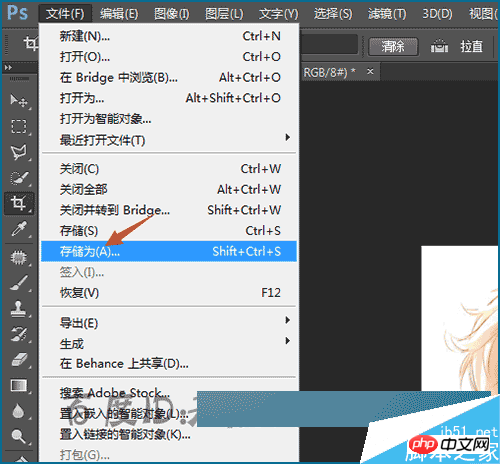The width and height of the screenshot is (500, 464).
Task: Select the Gradient tool
Action: coord(19,386)
